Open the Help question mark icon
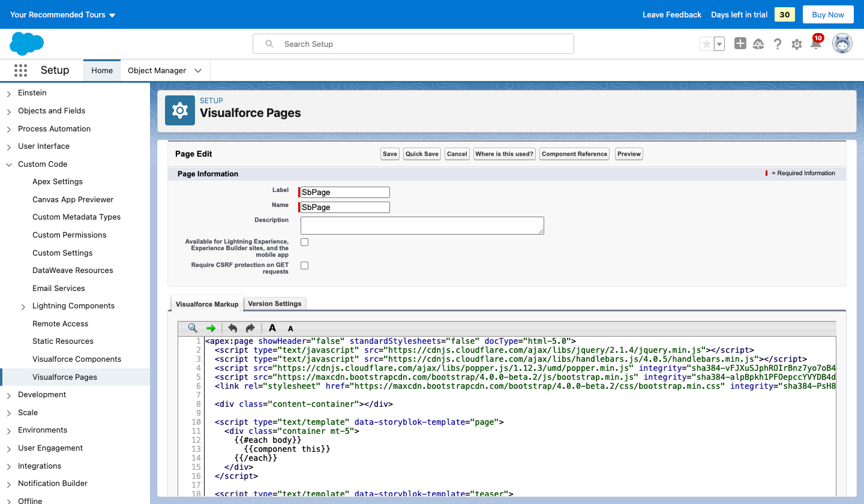 pyautogui.click(x=778, y=44)
